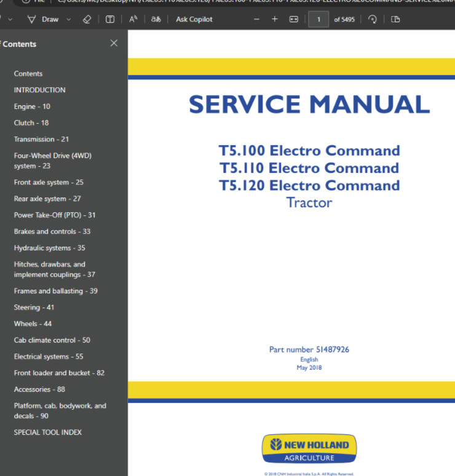Open the highlight options dropdown arrow

10,20
